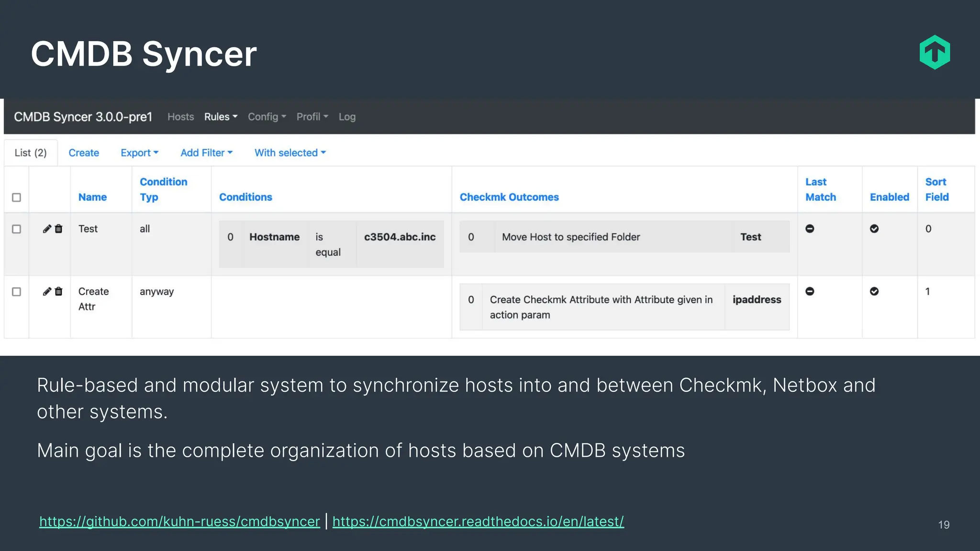
Task: Expand the Add Filter dropdown
Action: tap(206, 153)
